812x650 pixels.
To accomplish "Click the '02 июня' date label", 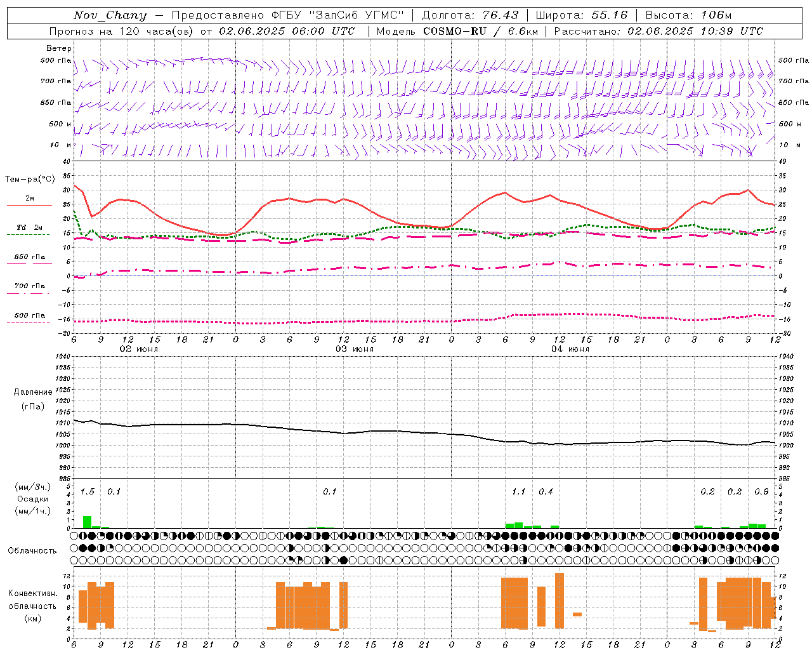I will (x=139, y=349).
